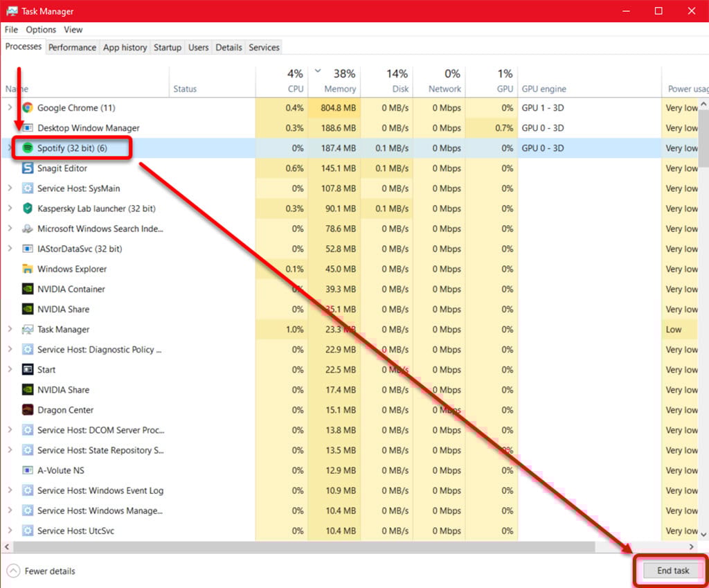Switch to the Details tab

click(228, 48)
